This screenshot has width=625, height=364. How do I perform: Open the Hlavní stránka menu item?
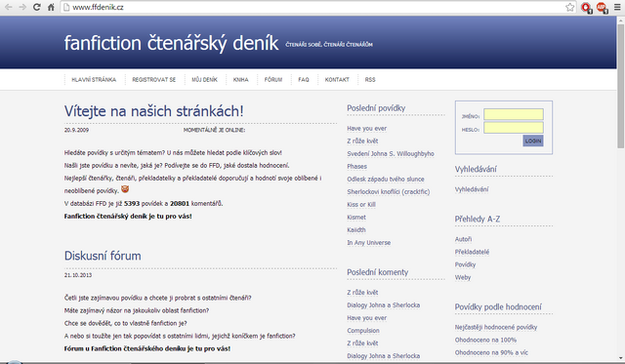(x=94, y=80)
